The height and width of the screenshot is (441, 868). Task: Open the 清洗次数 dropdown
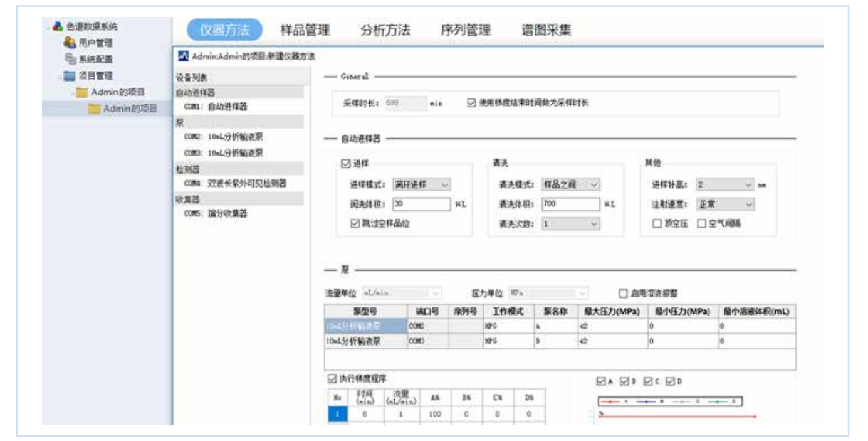coord(571,223)
